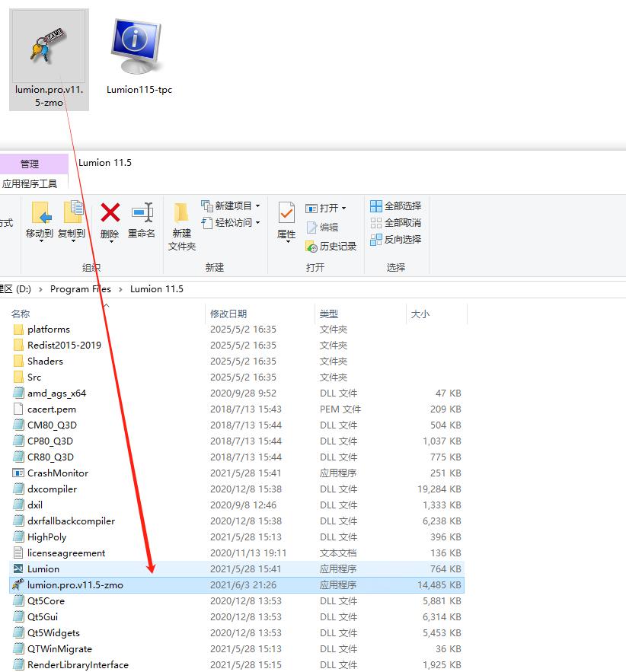The width and height of the screenshot is (626, 672).
Task: Expand the 属性 dropdown arrow
Action: pyautogui.click(x=288, y=242)
